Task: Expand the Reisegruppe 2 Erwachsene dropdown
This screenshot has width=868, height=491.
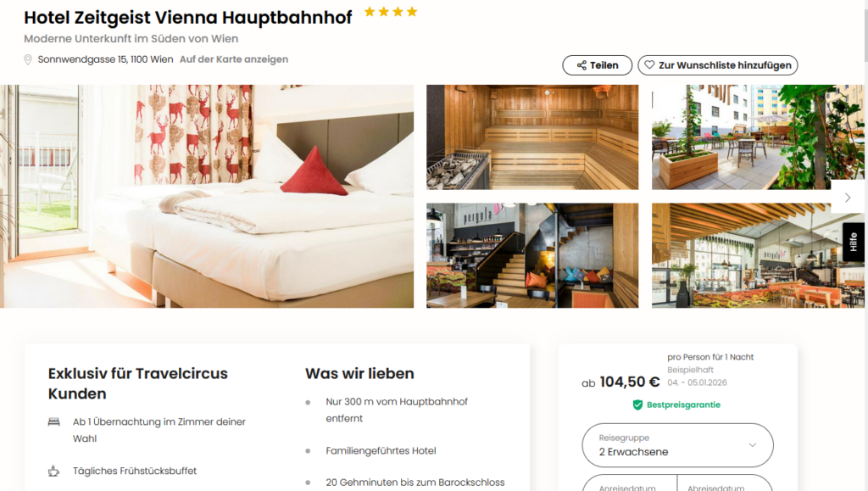Action: click(677, 445)
